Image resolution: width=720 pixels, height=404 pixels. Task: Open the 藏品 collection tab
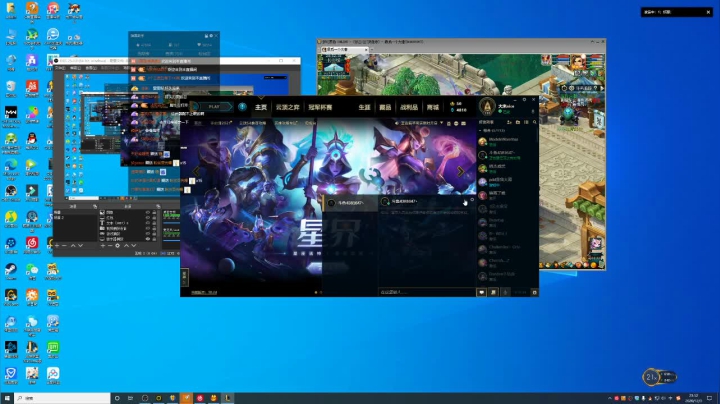point(385,107)
